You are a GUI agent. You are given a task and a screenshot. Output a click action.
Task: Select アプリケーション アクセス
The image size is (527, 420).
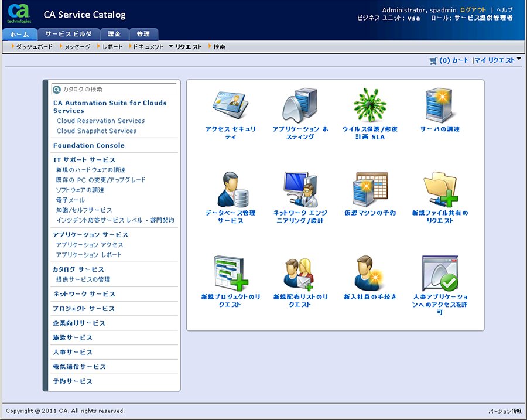pyautogui.click(x=90, y=245)
